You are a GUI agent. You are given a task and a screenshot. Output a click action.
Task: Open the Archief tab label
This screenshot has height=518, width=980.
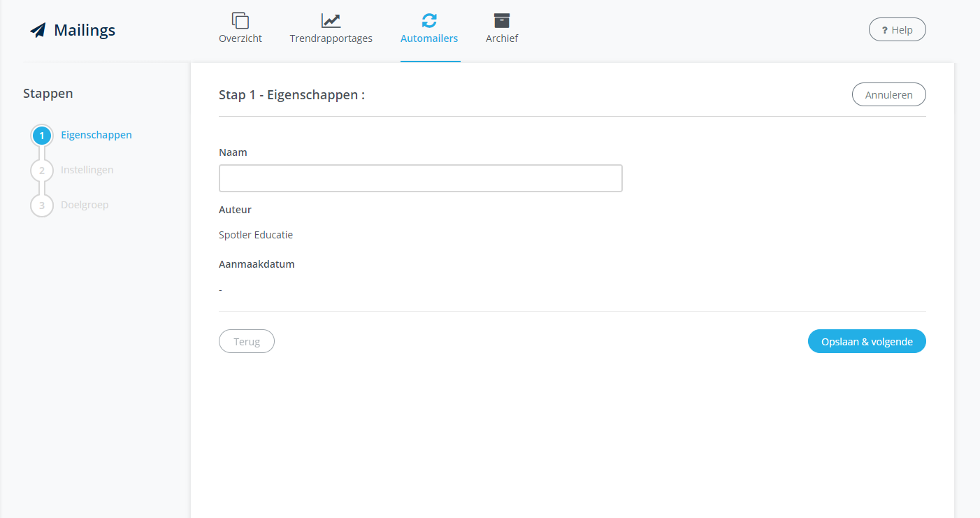point(502,38)
